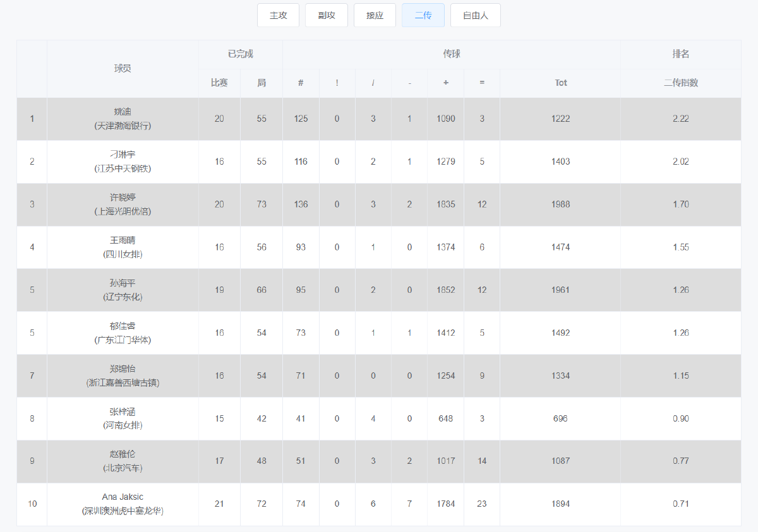Image resolution: width=758 pixels, height=532 pixels.
Task: Click player Ana Jaksic
Action: pyautogui.click(x=123, y=497)
